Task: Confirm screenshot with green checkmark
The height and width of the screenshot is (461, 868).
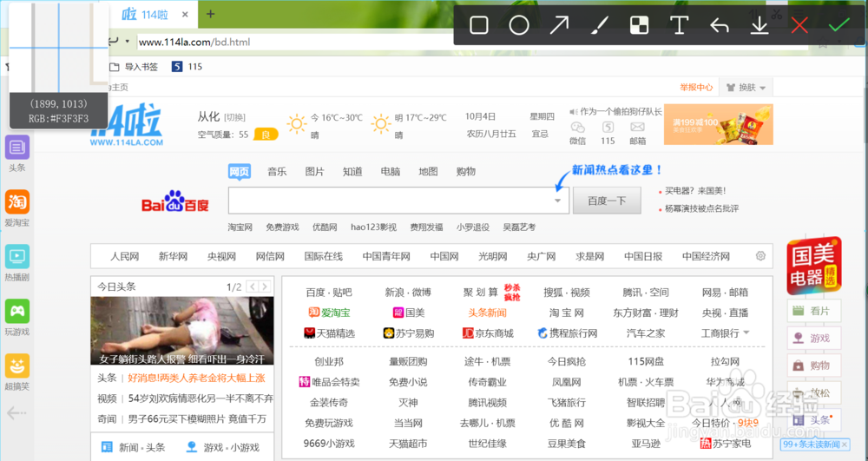Action: [x=839, y=25]
